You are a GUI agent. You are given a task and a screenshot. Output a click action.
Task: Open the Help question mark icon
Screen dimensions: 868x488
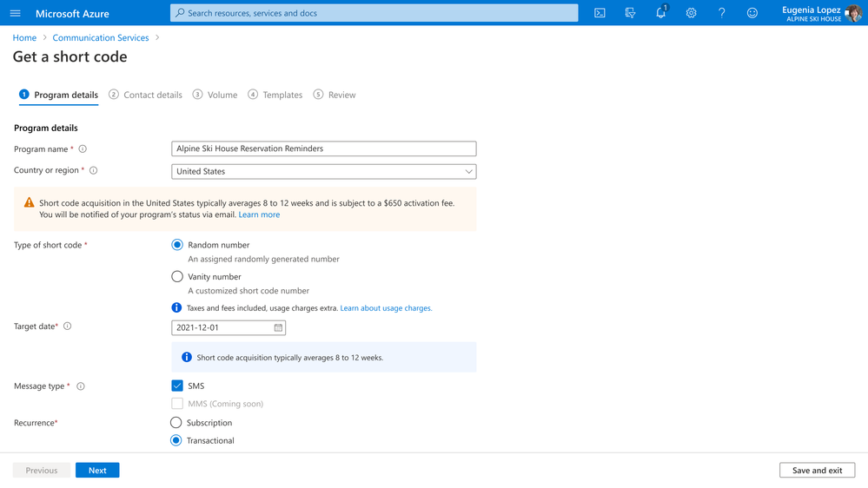[721, 13]
